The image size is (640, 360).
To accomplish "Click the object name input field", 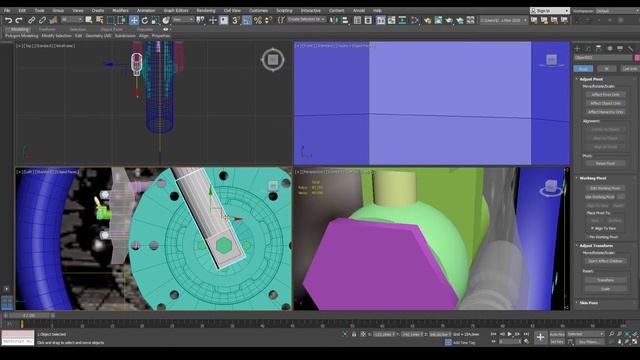I will click(x=603, y=58).
